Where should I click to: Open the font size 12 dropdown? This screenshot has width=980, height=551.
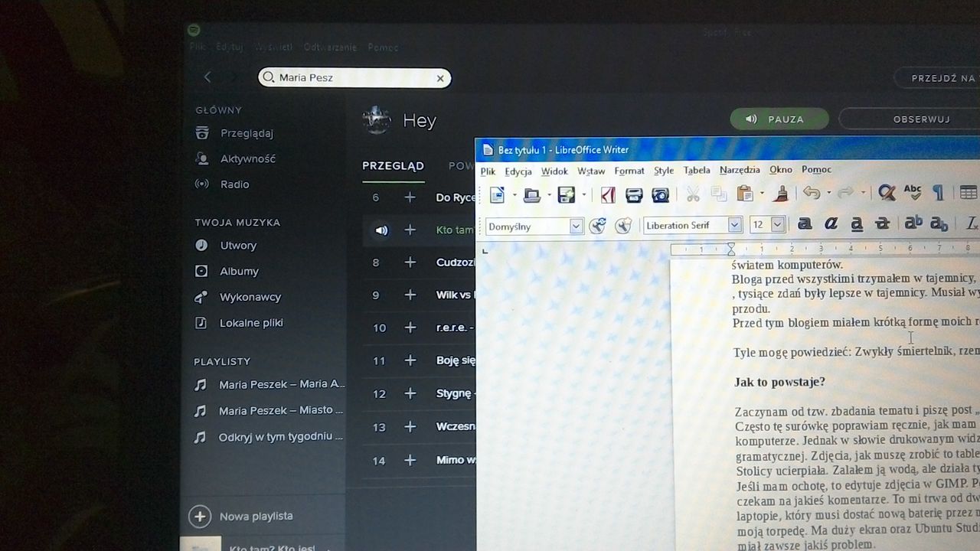[778, 224]
